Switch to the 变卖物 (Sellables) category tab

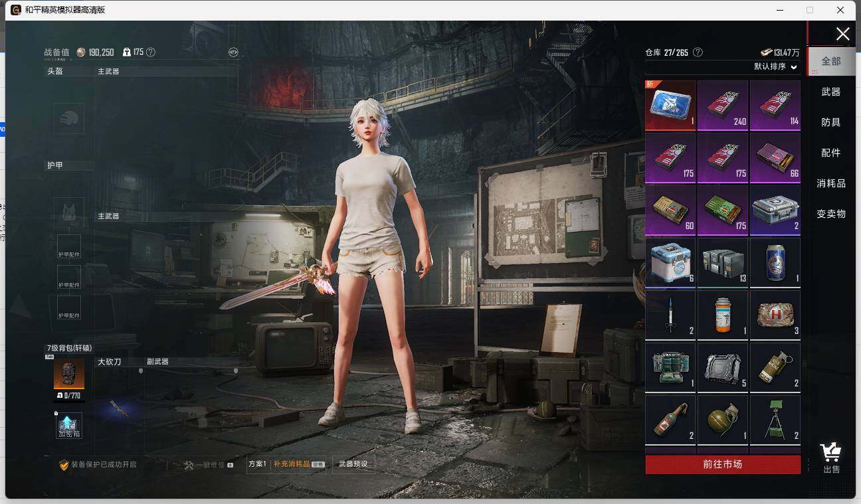[x=831, y=214]
